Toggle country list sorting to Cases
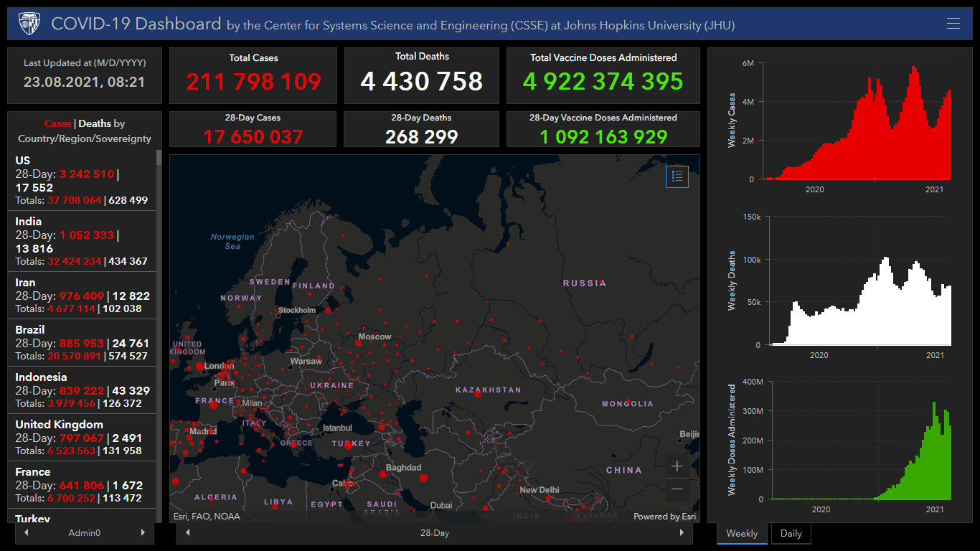This screenshot has height=551, width=980. point(58,123)
